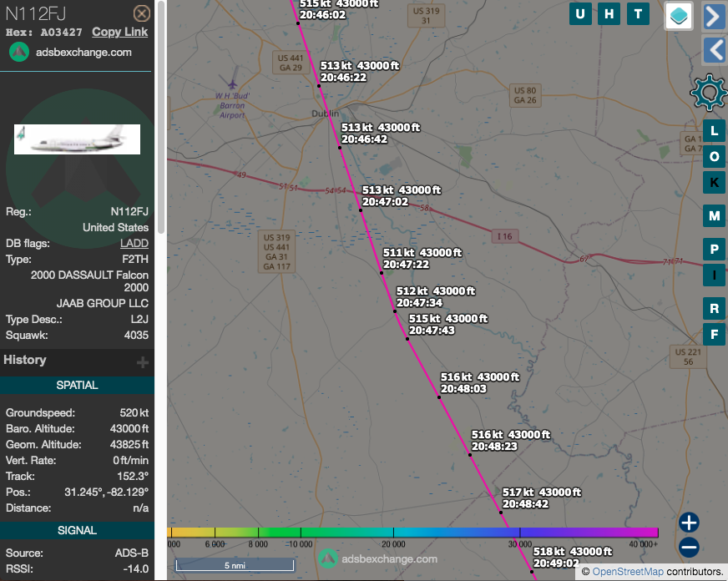Click the Type Desc. value L2J

pos(139,319)
